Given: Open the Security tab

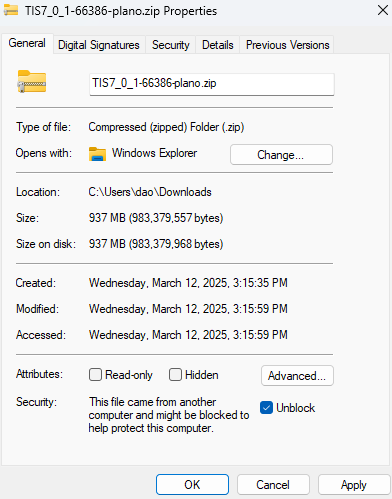Looking at the screenshot, I should (x=171, y=45).
